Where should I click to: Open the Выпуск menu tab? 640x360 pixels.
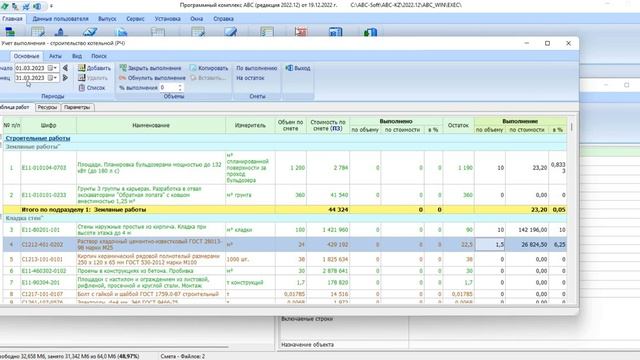click(107, 19)
